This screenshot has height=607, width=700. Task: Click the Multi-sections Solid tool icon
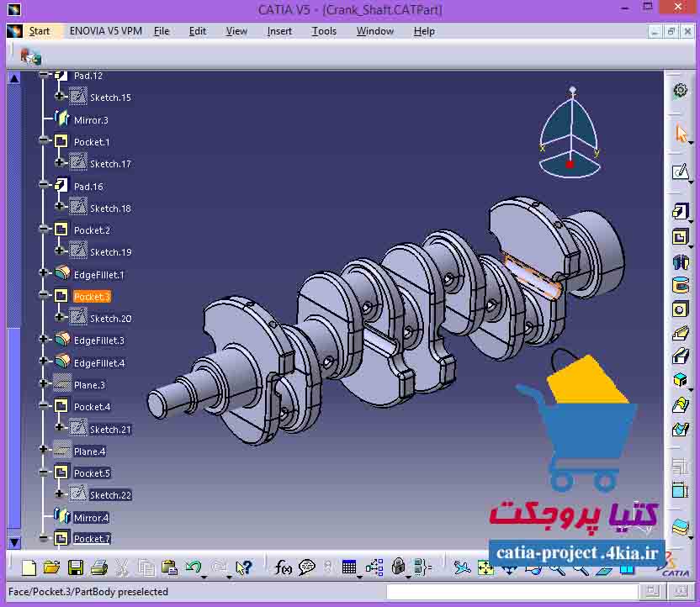coord(681,404)
